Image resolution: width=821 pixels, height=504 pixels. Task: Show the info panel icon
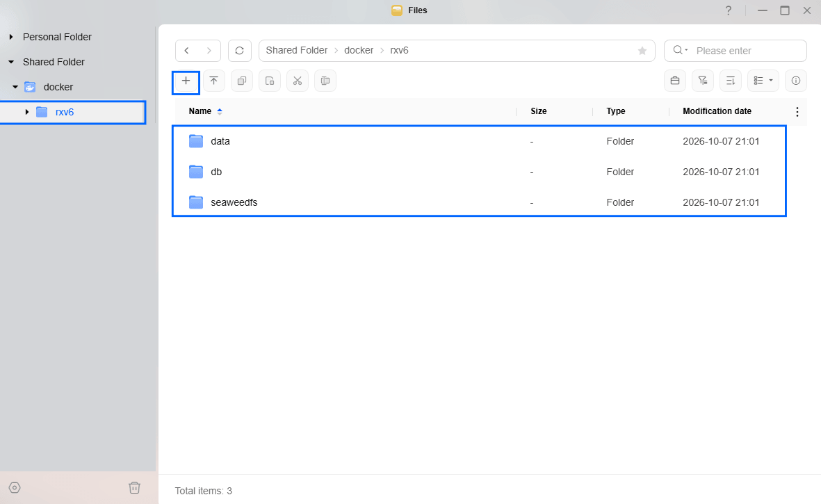796,81
